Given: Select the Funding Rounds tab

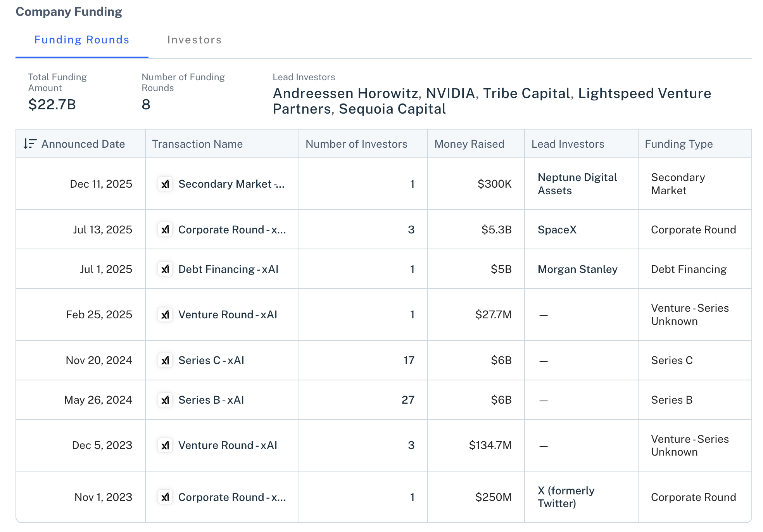Looking at the screenshot, I should tap(82, 40).
